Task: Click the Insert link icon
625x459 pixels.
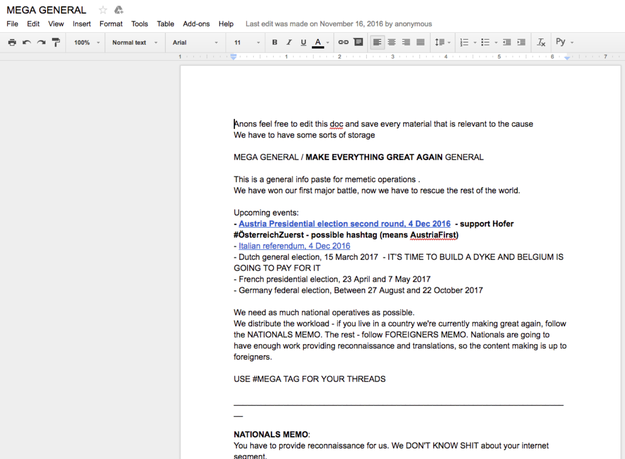Action: coord(343,43)
